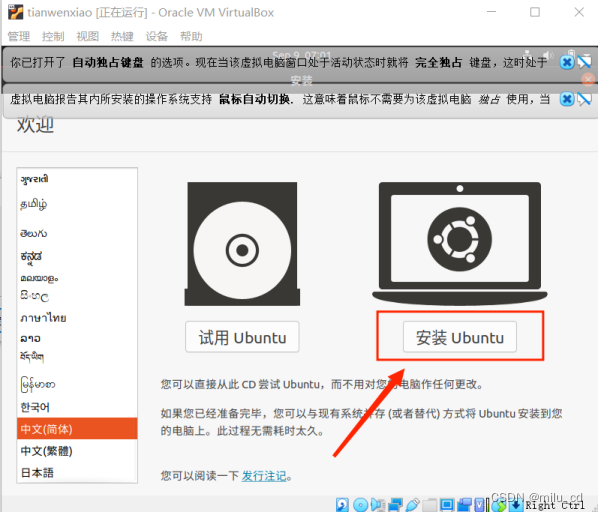Click the VirtualBox app icon in title bar
The height and width of the screenshot is (513, 598).
click(x=16, y=13)
